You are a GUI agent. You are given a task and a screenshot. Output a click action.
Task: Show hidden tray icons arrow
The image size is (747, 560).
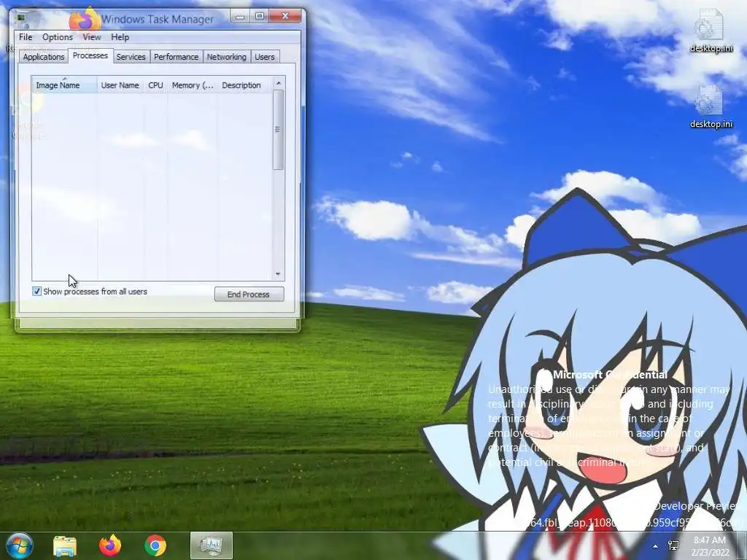click(x=656, y=545)
